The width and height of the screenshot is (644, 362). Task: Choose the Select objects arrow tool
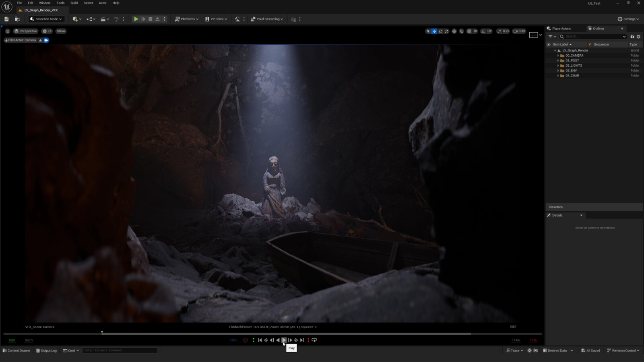click(428, 31)
